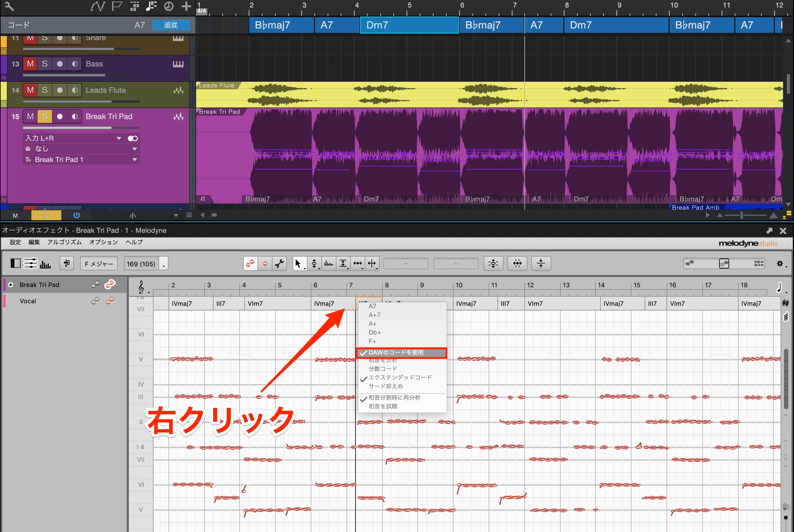The height and width of the screenshot is (532, 794).
Task: Click the quantize time macro button
Action: tap(517, 263)
